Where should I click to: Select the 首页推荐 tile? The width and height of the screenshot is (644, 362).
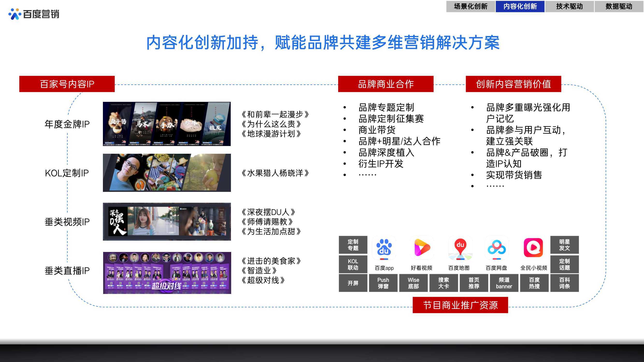474,283
